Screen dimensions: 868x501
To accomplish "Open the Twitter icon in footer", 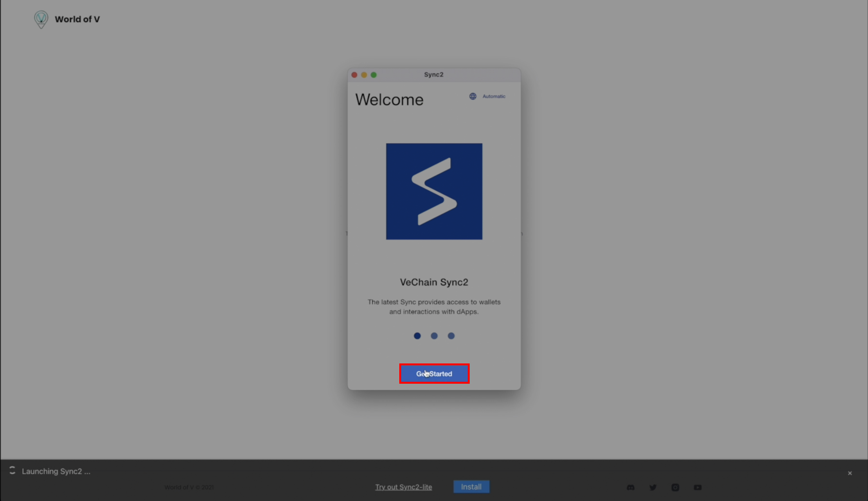I will (653, 487).
